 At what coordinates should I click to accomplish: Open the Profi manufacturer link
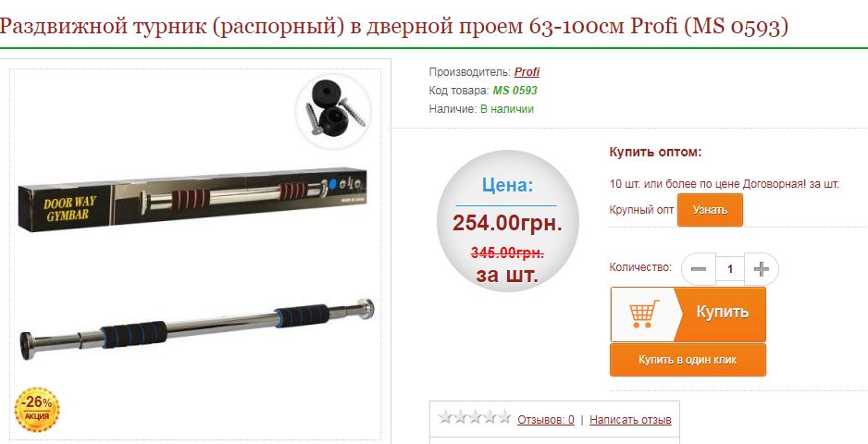click(x=527, y=72)
